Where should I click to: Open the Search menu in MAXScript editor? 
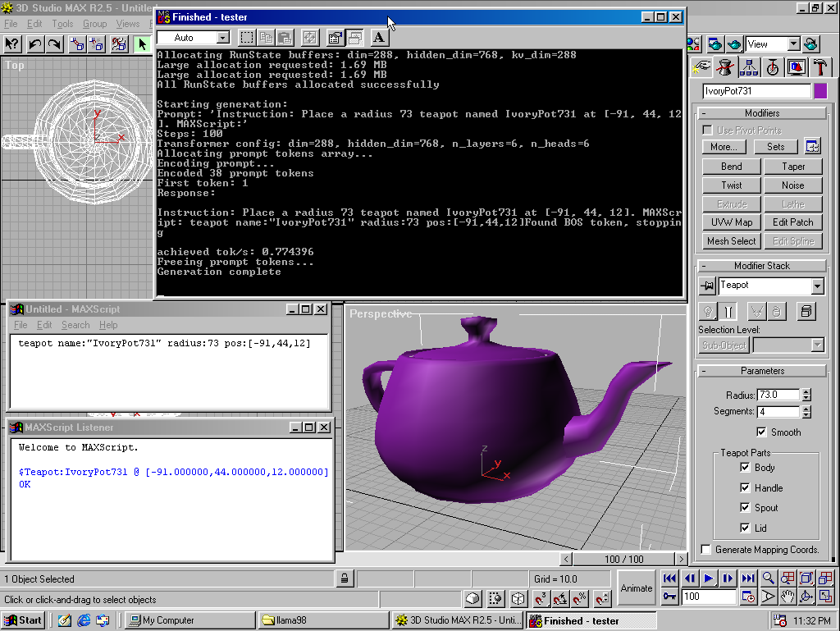coord(75,325)
